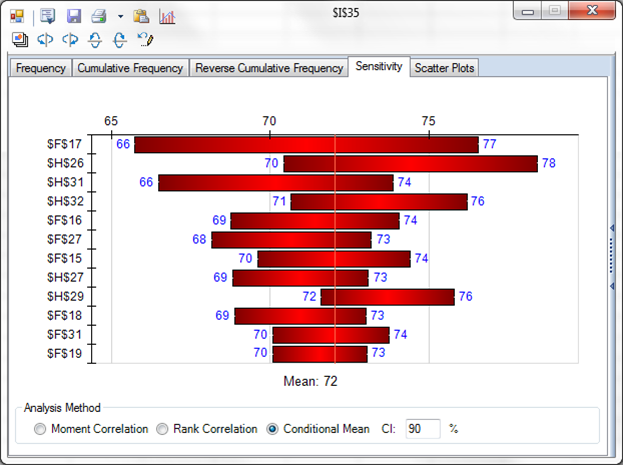Rotate chart about horizontal axis, right-pointing arrow

(x=120, y=40)
